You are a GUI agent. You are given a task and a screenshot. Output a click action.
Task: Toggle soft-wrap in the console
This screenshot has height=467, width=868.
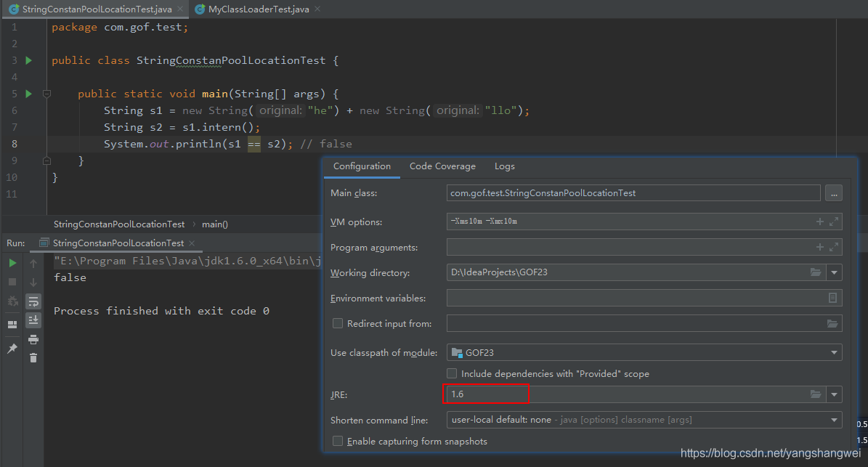33,301
